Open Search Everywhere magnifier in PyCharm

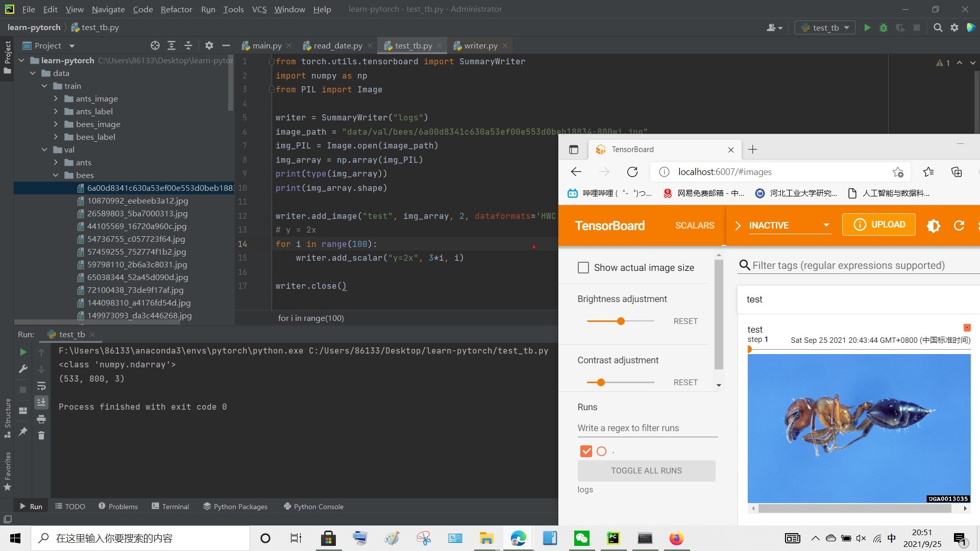[938, 28]
